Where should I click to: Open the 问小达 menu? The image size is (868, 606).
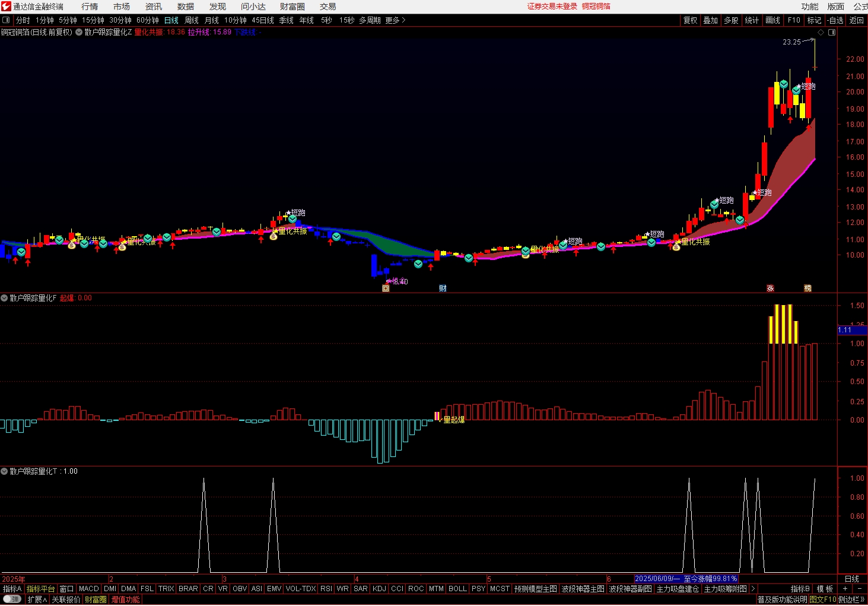(253, 7)
